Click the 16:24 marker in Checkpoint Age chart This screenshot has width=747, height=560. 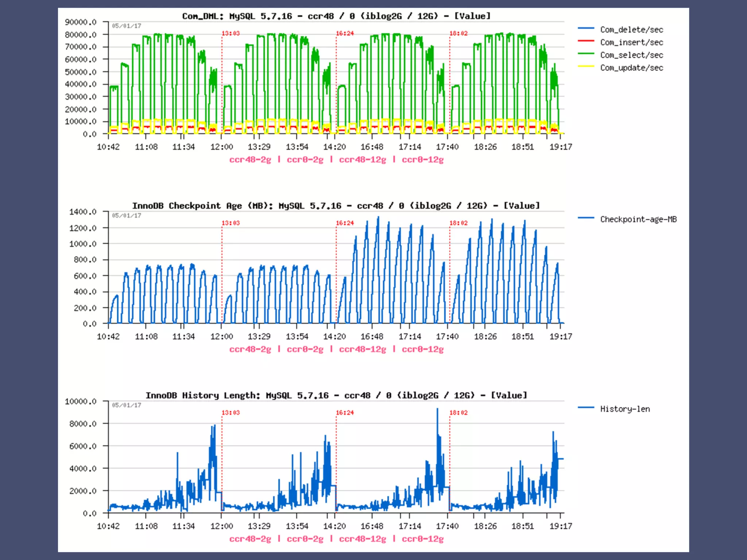pos(345,223)
